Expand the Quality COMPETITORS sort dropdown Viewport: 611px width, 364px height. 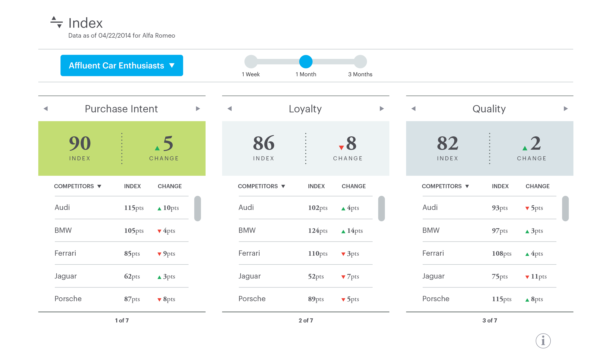click(445, 186)
